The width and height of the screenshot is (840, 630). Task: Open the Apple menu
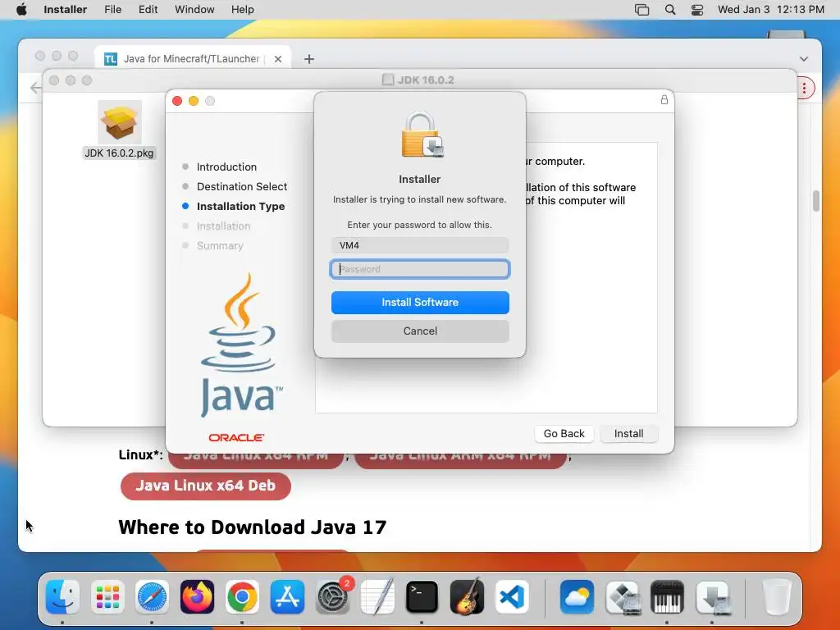[21, 10]
